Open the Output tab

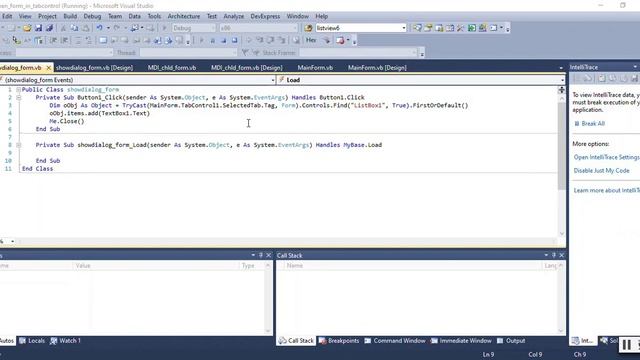(x=511, y=341)
